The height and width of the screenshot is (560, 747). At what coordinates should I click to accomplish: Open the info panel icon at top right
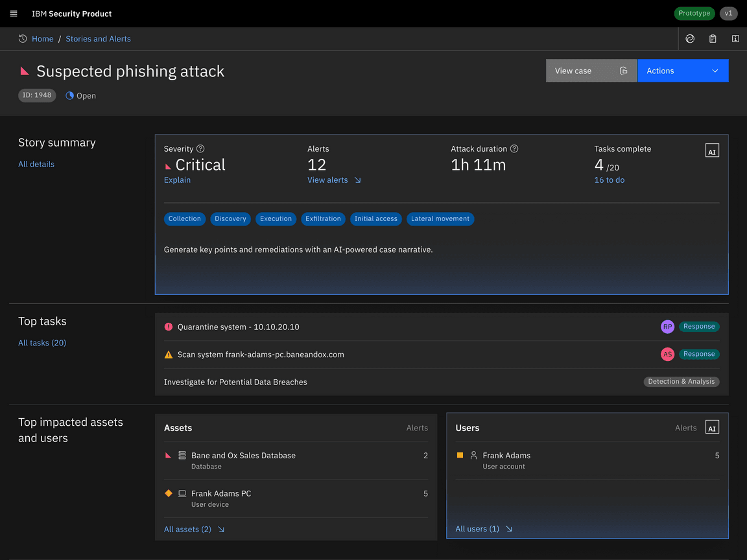click(735, 39)
